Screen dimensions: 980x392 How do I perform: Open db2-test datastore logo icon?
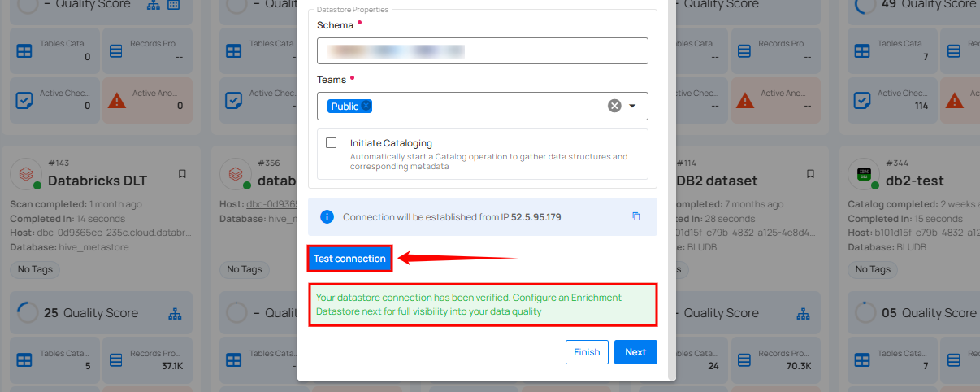pyautogui.click(x=862, y=173)
